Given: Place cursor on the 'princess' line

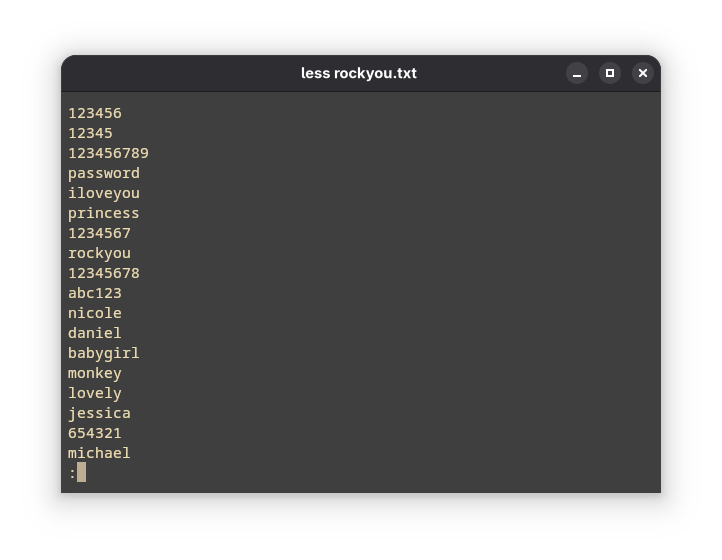Looking at the screenshot, I should 104,213.
